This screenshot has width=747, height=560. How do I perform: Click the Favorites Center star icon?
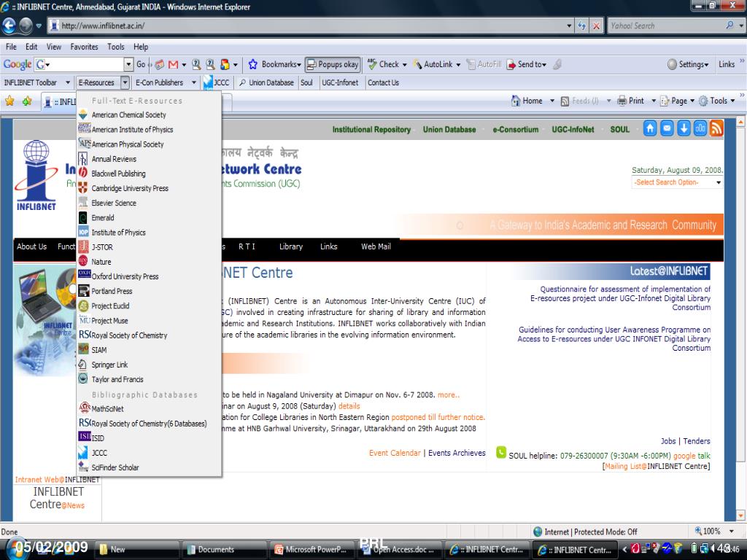[9, 101]
